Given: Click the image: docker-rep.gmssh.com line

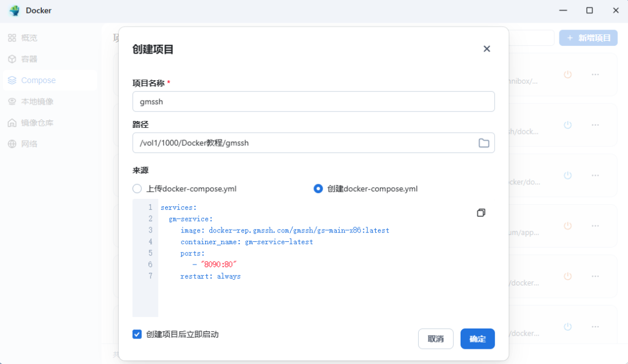Looking at the screenshot, I should pyautogui.click(x=285, y=230).
